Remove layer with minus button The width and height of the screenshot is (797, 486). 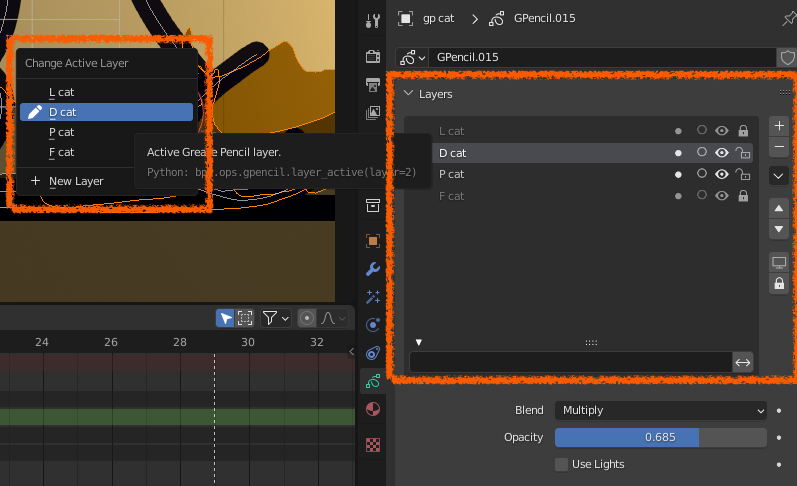[x=779, y=146]
